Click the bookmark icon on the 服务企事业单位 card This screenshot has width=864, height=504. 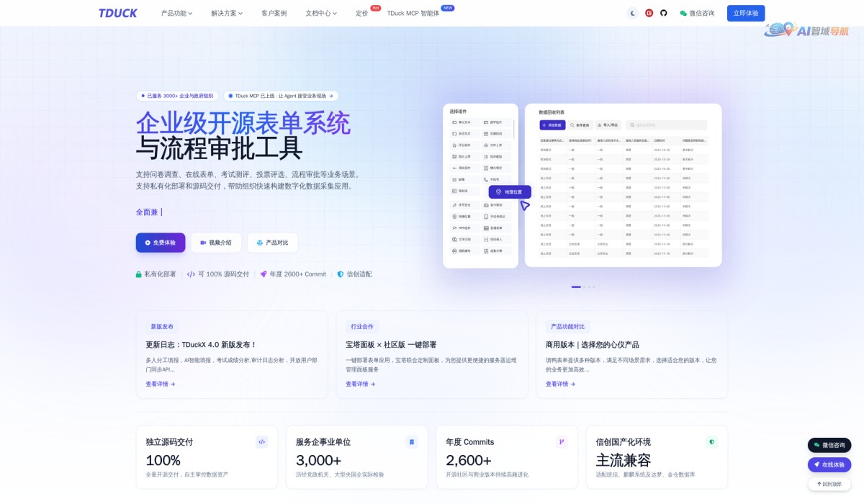412,442
